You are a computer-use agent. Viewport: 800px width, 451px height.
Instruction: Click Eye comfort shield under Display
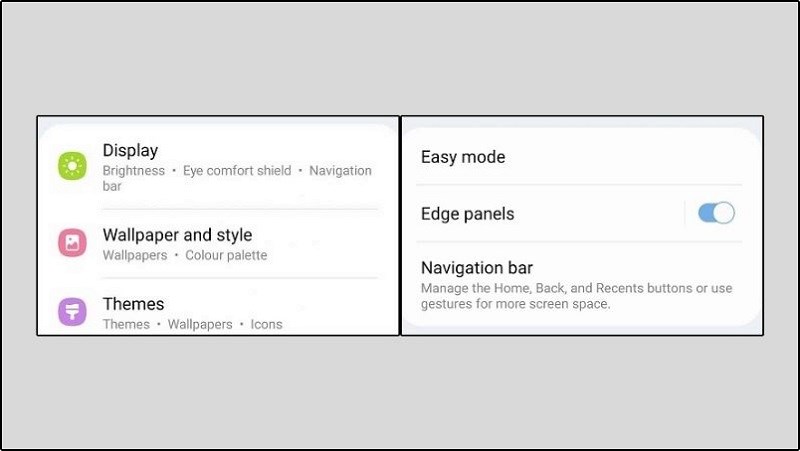237,171
